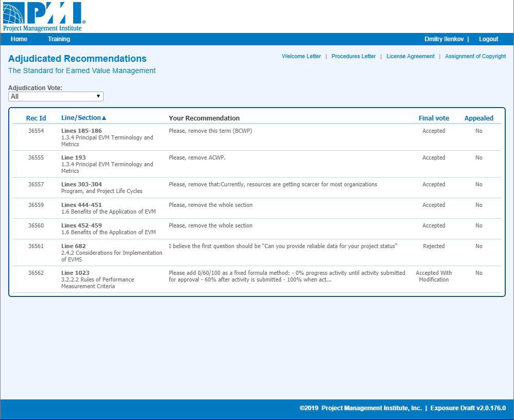Click the Exposure Draft v2.0.176.0 footer text
514x420 pixels.
click(x=468, y=408)
